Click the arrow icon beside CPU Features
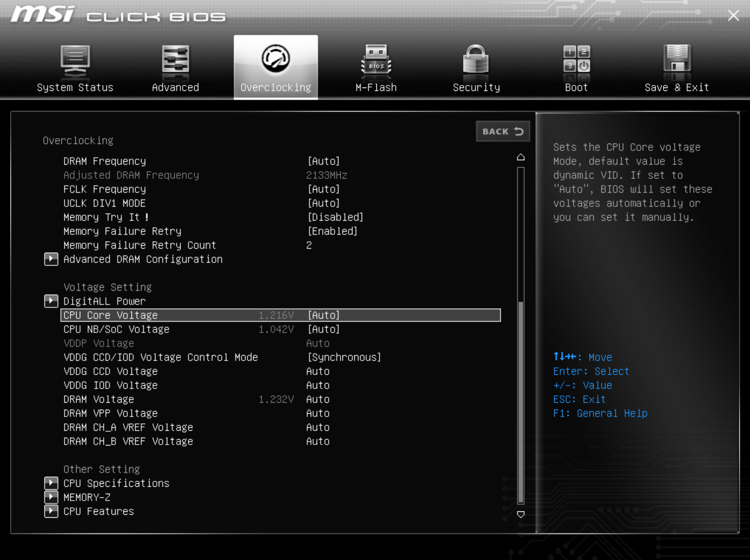The height and width of the screenshot is (560, 750). [x=51, y=511]
